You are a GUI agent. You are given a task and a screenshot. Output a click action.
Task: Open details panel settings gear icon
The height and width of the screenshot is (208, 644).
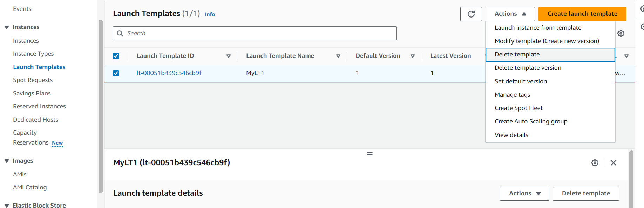click(595, 163)
